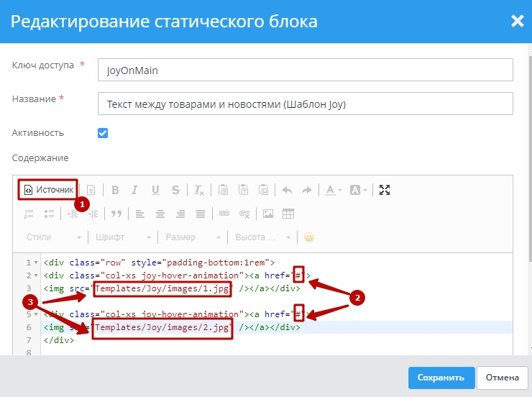
Task: Open the Шрифт font dropdown
Action: click(x=122, y=237)
